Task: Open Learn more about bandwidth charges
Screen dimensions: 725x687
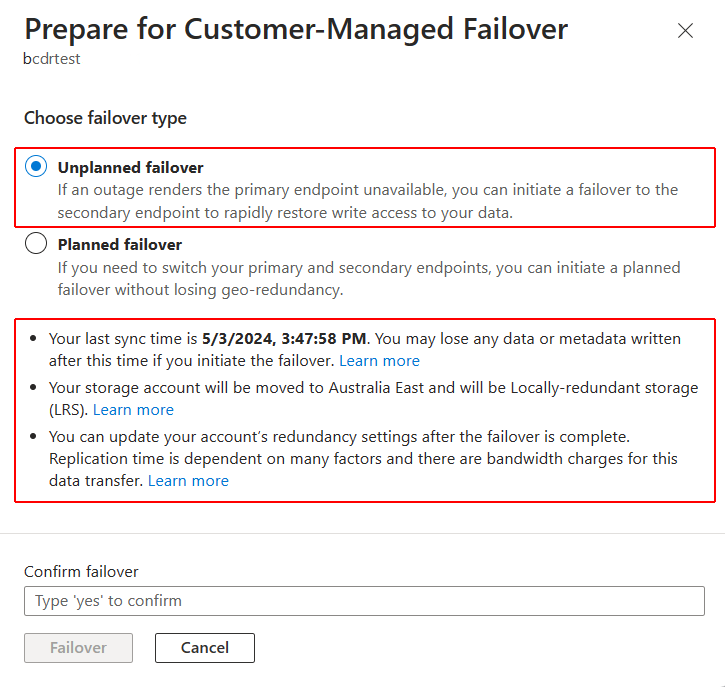Action: (188, 480)
